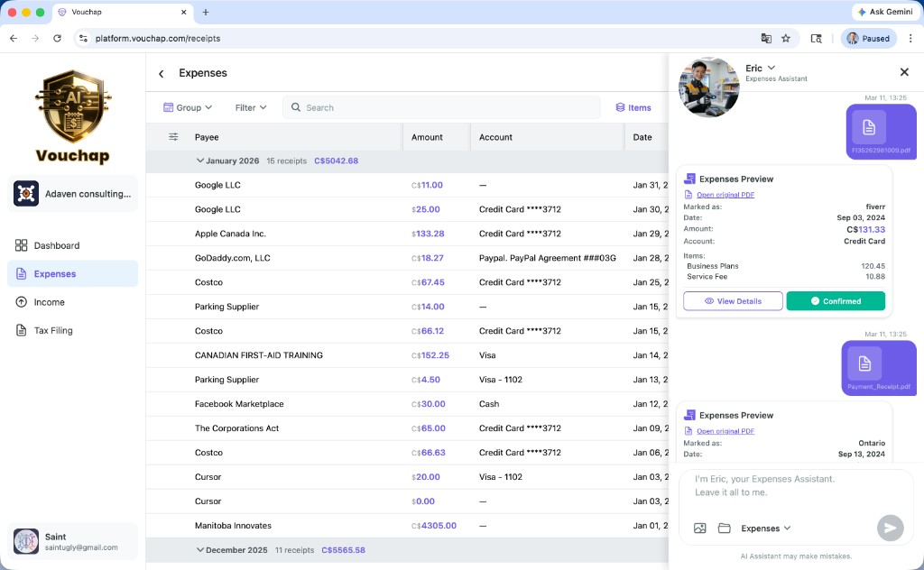Open the table column settings icon
This screenshot has width=924, height=570.
[x=173, y=136]
